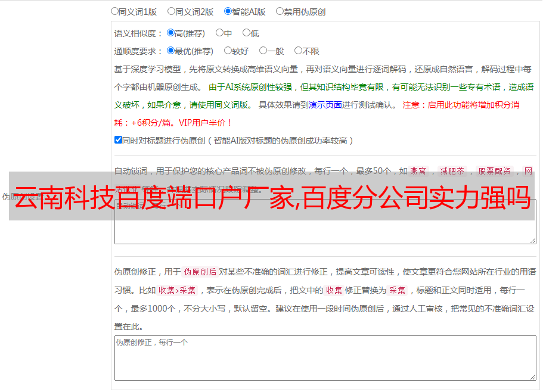Select the 同义词1版 radio option
Screen dimensions: 543x392
coord(114,11)
